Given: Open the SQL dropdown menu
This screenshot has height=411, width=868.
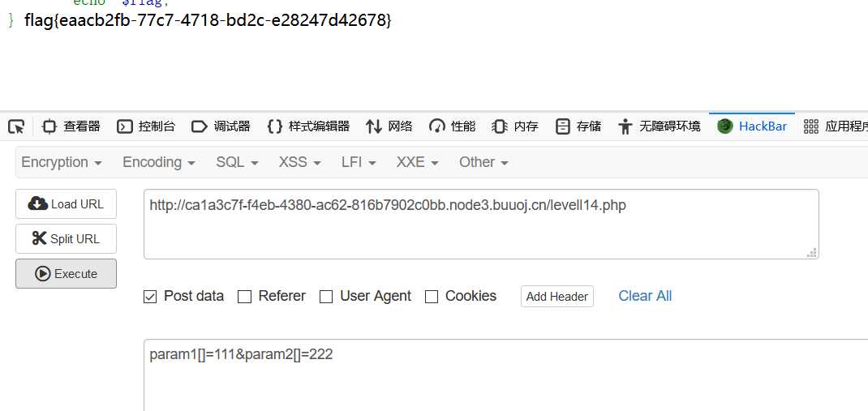Looking at the screenshot, I should 238,162.
